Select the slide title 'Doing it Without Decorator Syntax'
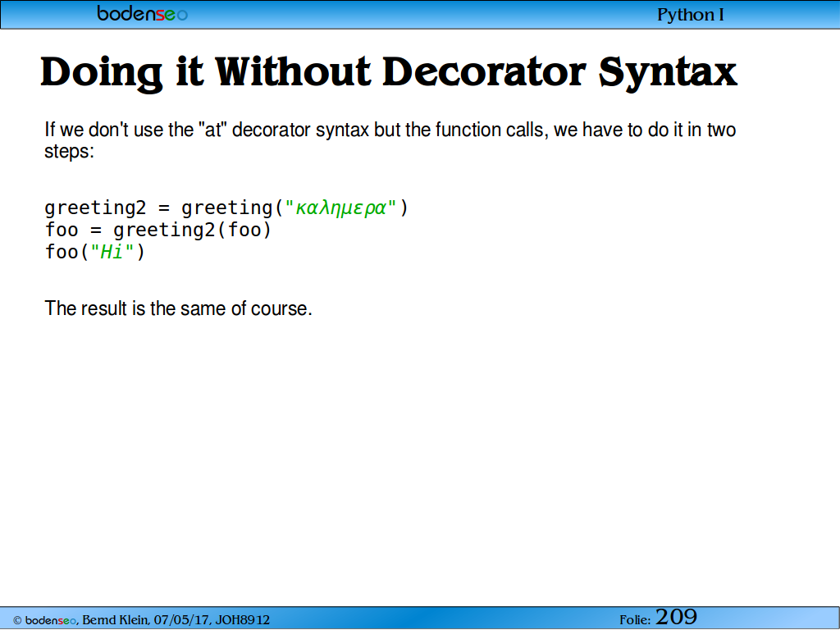The height and width of the screenshot is (630, 840). tap(389, 73)
